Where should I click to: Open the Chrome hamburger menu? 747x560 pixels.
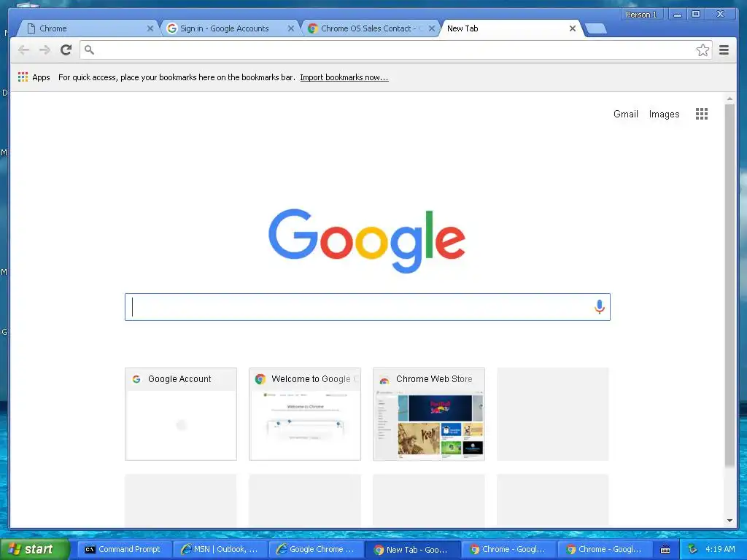724,50
